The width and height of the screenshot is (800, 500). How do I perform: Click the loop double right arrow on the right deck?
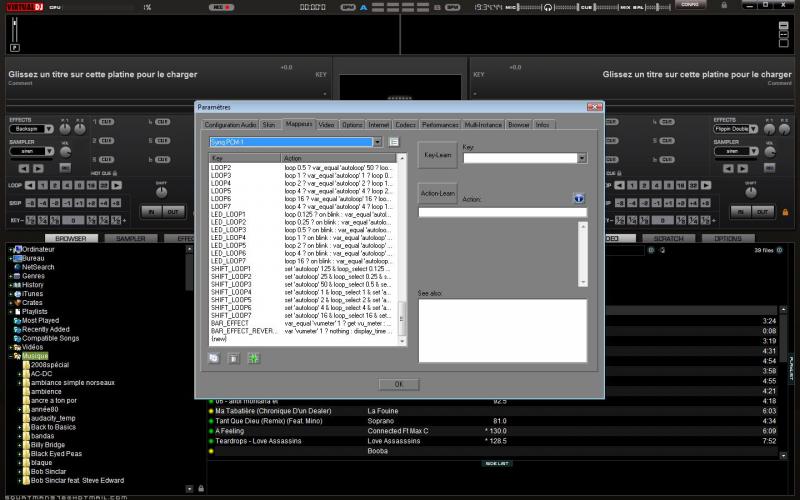[706, 185]
